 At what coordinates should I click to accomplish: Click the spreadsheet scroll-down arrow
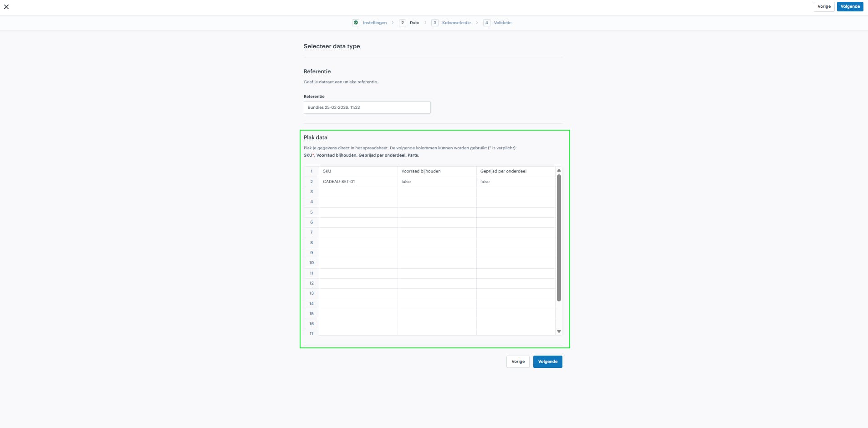559,331
